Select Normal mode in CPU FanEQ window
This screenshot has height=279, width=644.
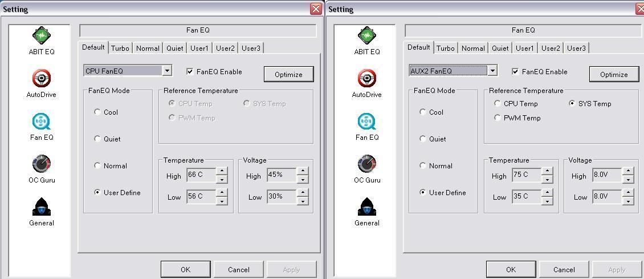click(97, 165)
